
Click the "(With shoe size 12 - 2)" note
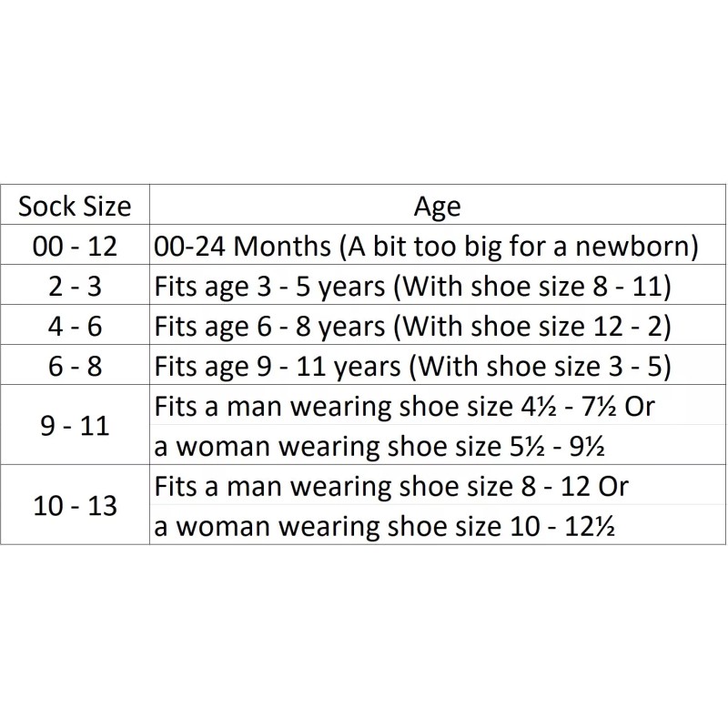tap(525, 326)
